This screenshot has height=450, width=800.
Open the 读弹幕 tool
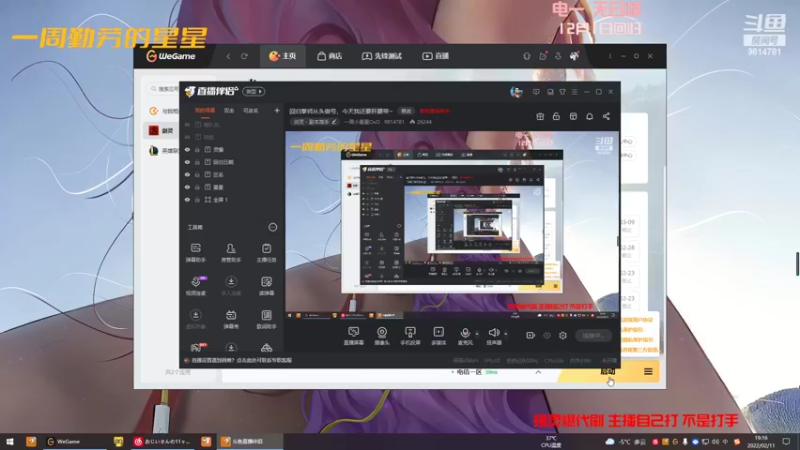[266, 286]
